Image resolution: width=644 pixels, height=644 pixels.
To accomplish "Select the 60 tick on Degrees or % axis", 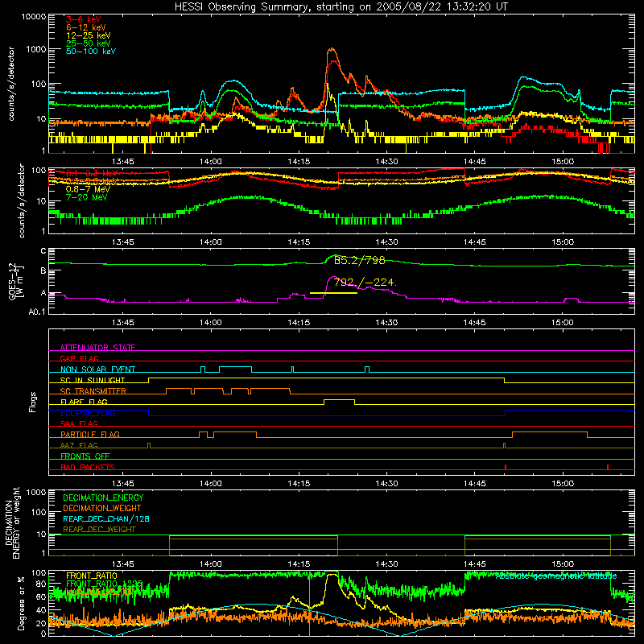I will click(x=41, y=597).
